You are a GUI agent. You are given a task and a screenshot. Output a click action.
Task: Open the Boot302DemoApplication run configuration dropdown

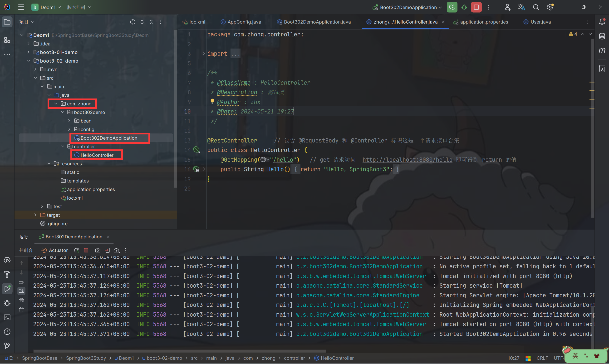[x=408, y=7]
